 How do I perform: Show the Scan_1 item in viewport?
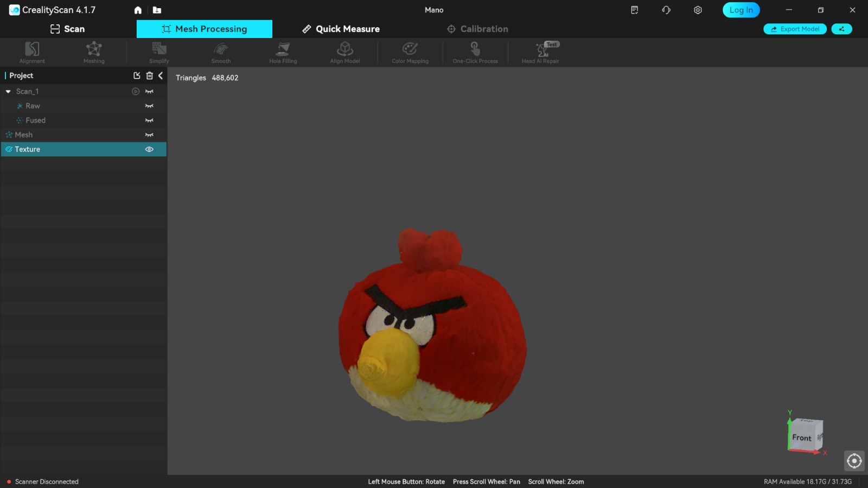(x=149, y=92)
